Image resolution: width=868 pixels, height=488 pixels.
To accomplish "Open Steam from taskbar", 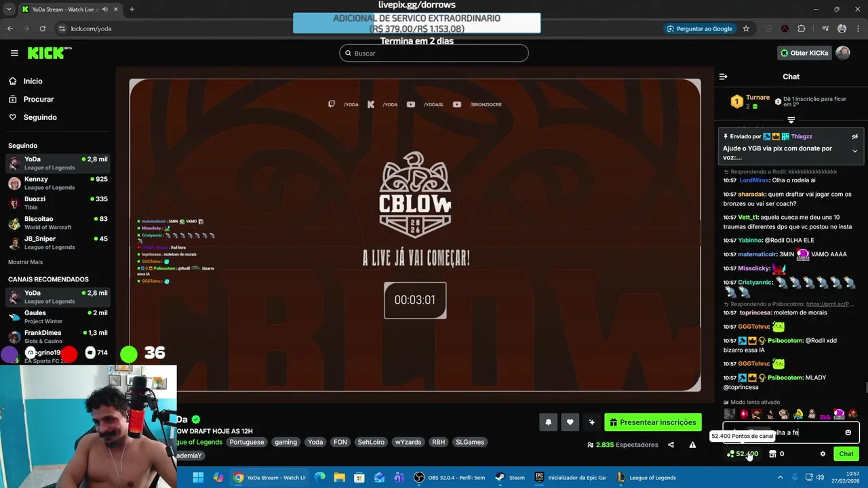I will (x=510, y=477).
